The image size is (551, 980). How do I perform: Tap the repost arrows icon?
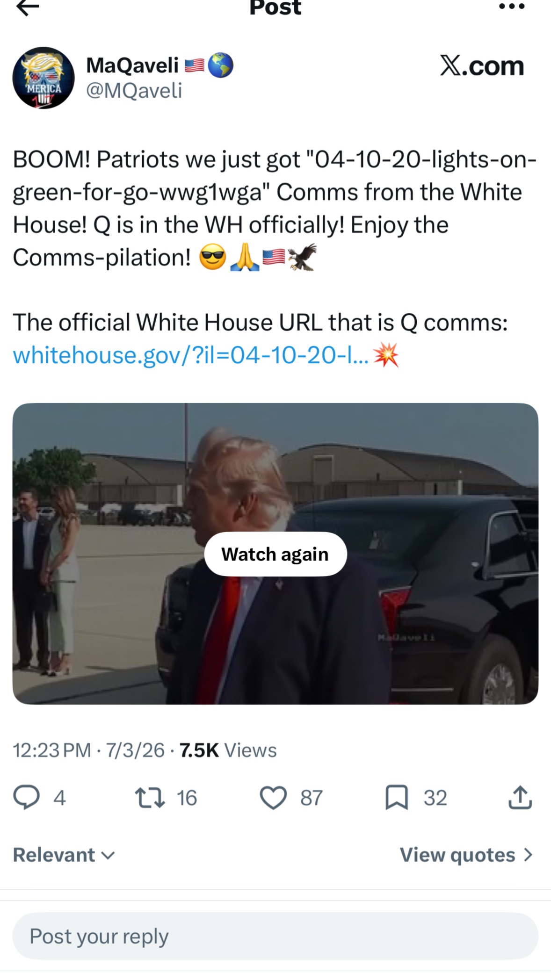click(x=150, y=798)
